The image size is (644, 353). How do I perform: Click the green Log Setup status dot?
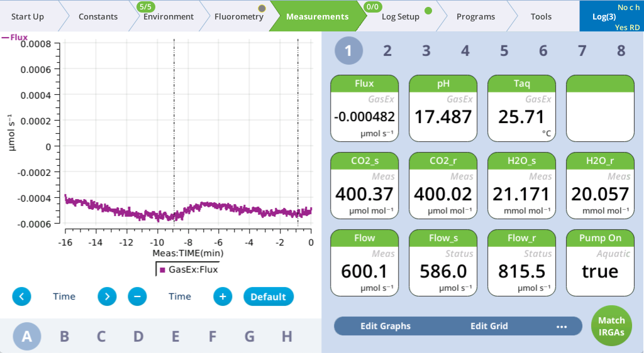[x=428, y=11]
